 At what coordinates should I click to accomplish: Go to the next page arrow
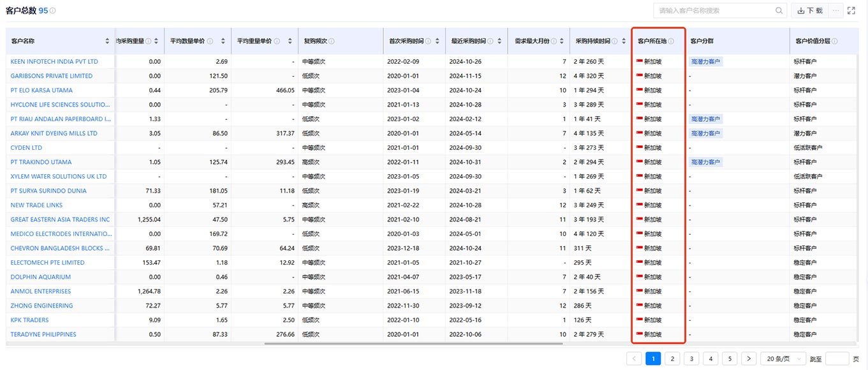(x=749, y=359)
